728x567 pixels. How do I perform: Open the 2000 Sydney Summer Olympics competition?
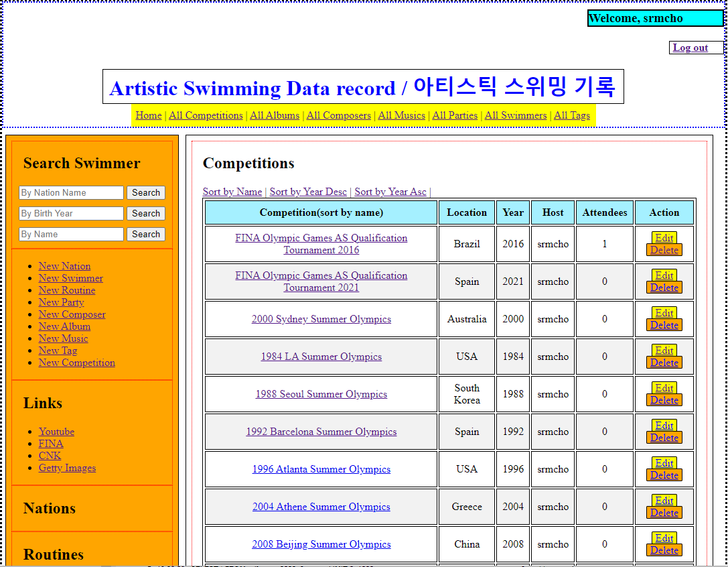tap(321, 319)
